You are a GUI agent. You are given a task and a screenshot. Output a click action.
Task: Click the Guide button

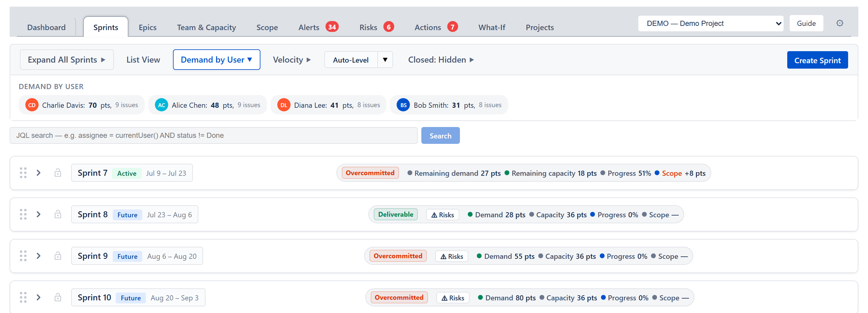(806, 23)
